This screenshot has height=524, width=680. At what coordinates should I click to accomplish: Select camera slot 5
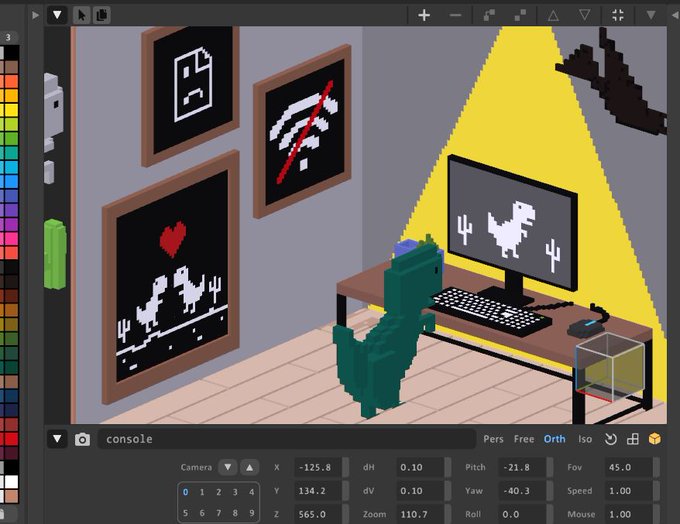click(x=186, y=513)
